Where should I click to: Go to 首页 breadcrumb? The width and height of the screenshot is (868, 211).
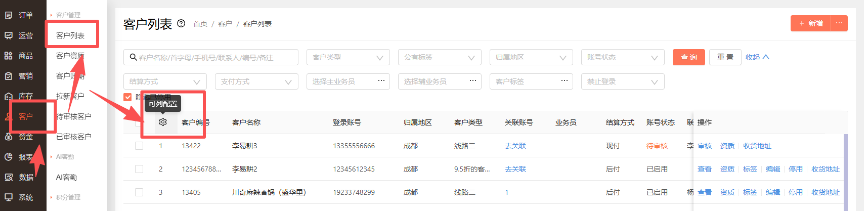pyautogui.click(x=200, y=24)
